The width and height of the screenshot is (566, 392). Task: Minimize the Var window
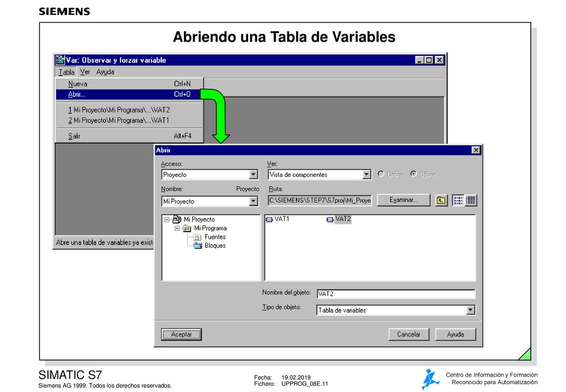[x=419, y=60]
